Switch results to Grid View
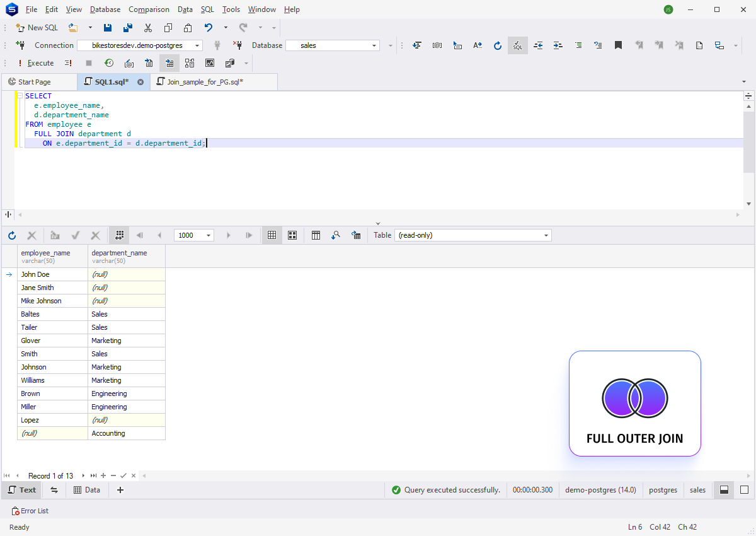This screenshot has height=536, width=756. tap(272, 235)
